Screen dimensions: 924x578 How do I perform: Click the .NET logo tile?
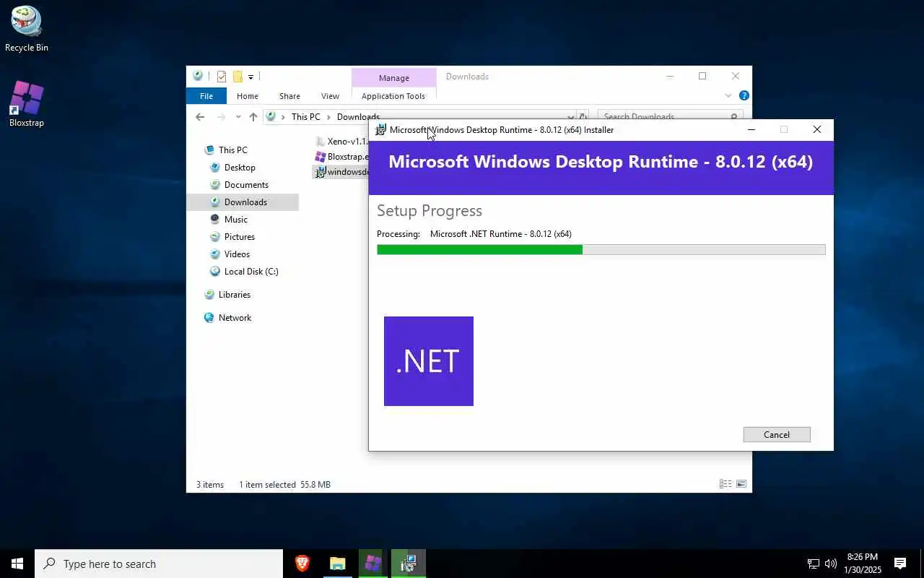429,361
